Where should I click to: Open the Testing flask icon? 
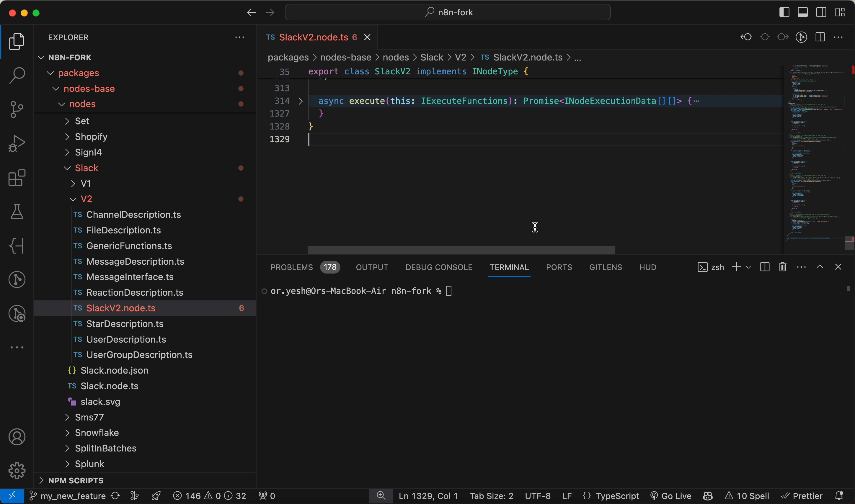point(17,212)
